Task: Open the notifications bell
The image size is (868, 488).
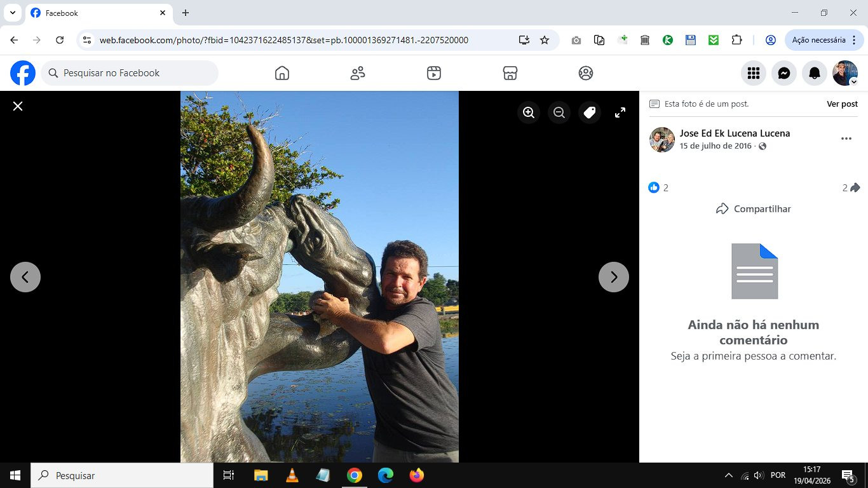Action: point(815,73)
